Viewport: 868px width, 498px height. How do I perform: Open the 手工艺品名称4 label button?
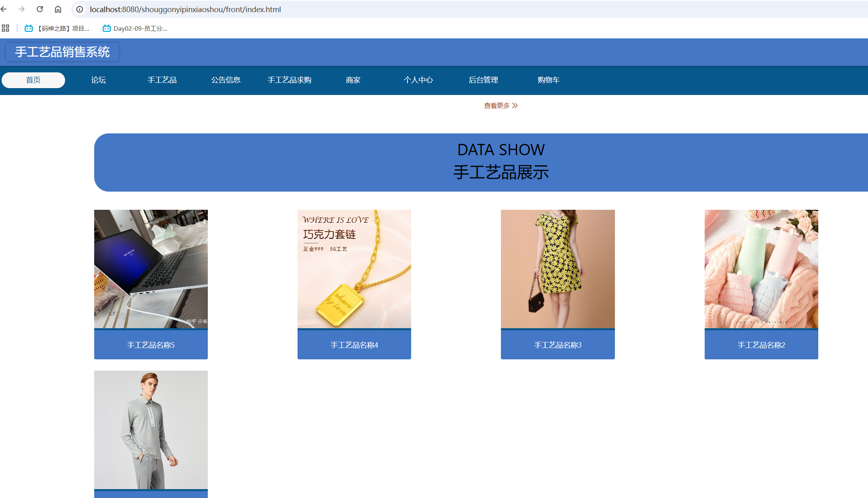tap(354, 345)
